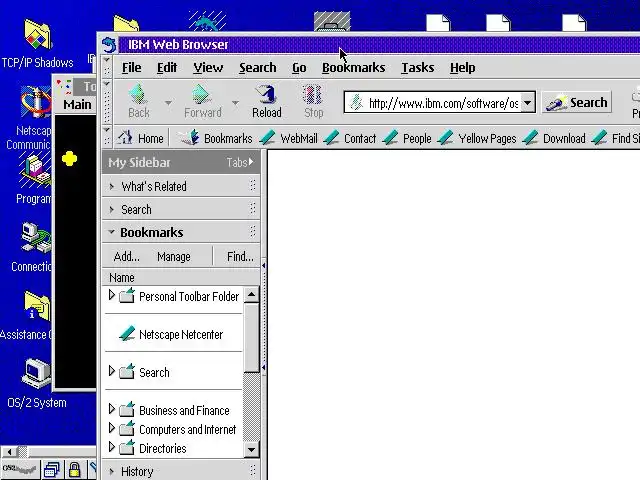Screen dimensions: 640x480
Task: Toggle the sidebar splitter grippy
Action: (x=264, y=317)
